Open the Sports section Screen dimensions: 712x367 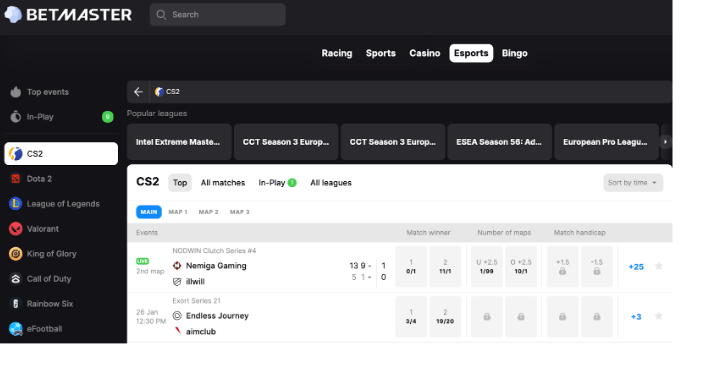[381, 53]
